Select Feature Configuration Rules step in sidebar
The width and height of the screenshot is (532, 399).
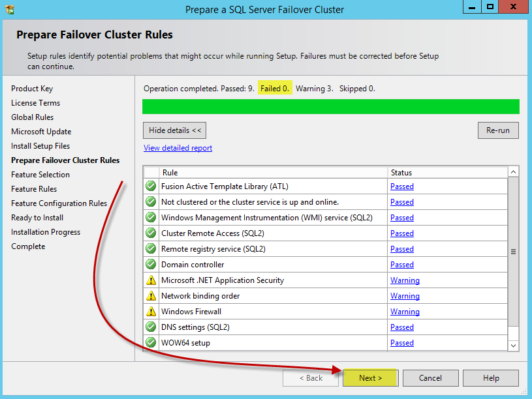pyautogui.click(x=59, y=203)
